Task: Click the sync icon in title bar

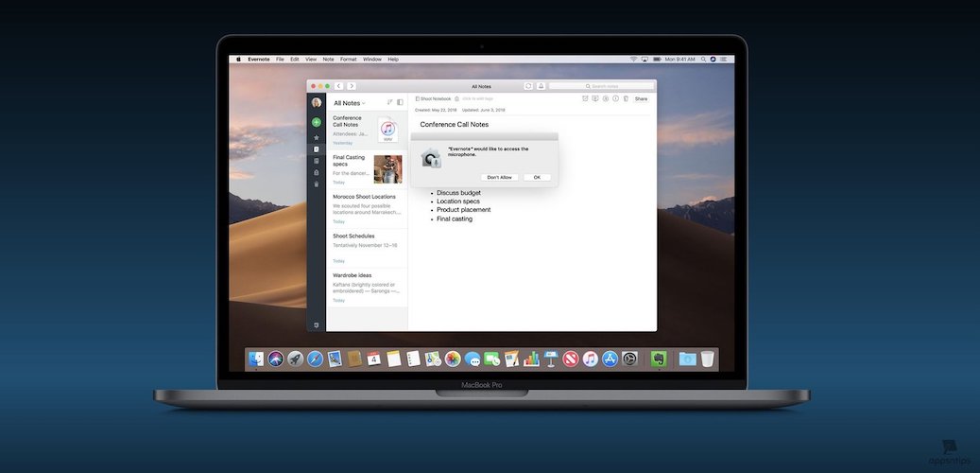Action: 528,86
